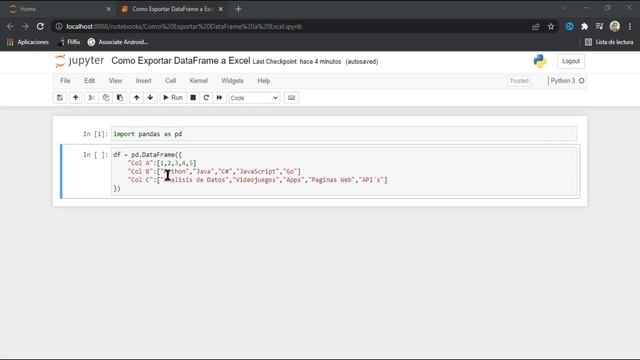
Task: Open the Fiflix bookmark
Action: pyautogui.click(x=69, y=42)
